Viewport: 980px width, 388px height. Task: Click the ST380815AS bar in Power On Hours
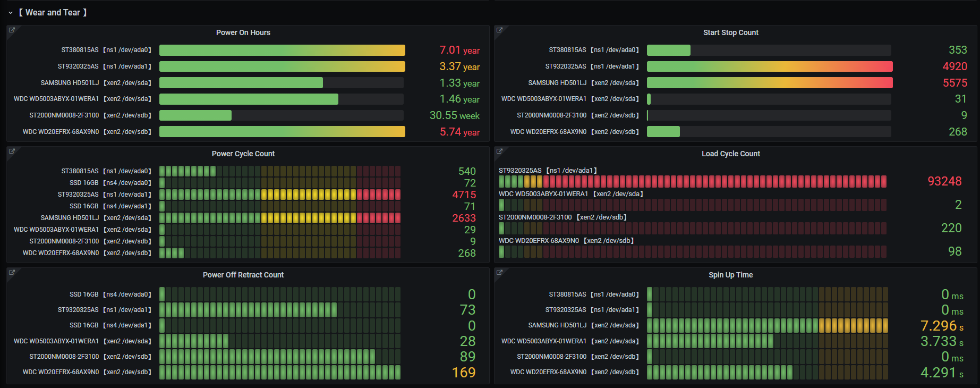pos(282,50)
